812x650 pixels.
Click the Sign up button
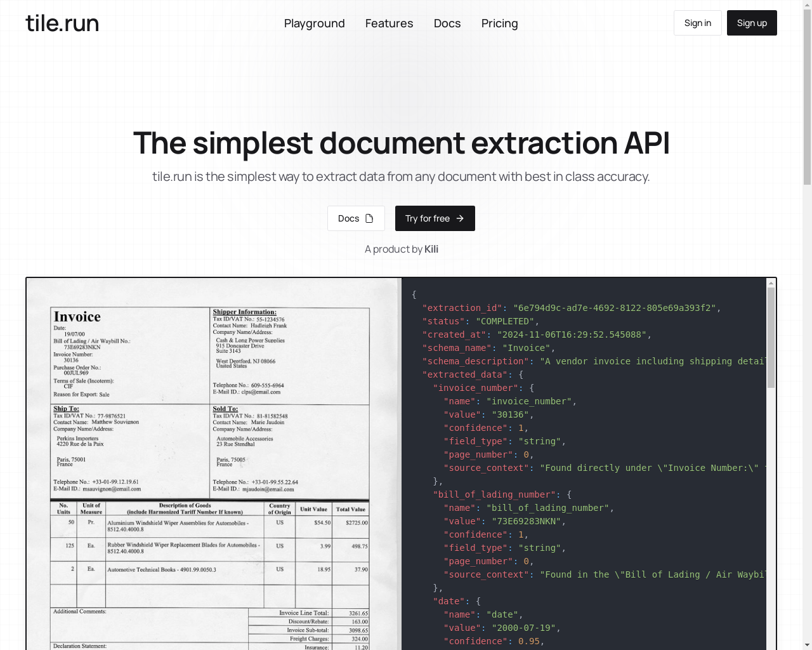(x=752, y=23)
